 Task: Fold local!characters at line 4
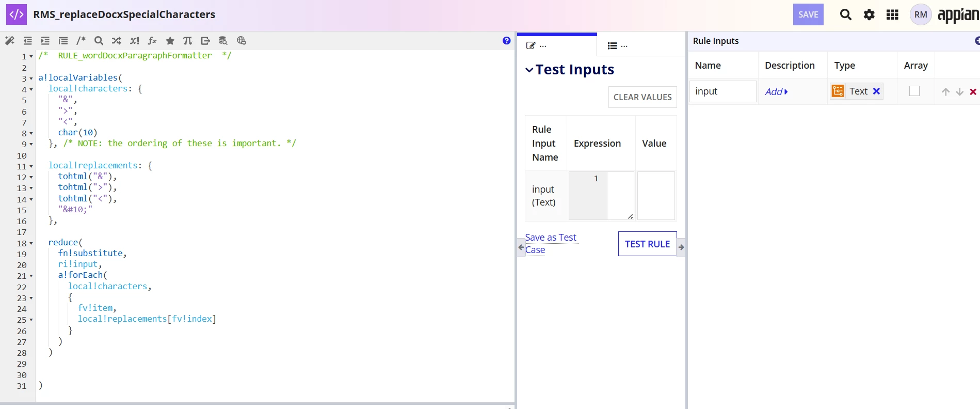31,90
